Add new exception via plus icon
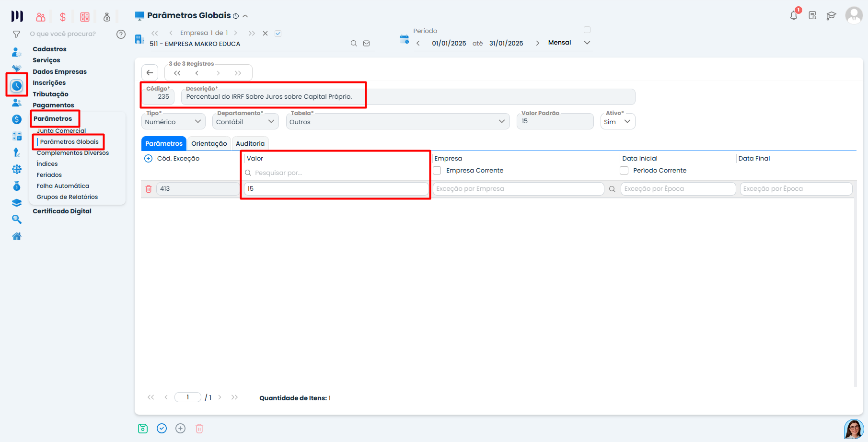This screenshot has width=868, height=442. 148,158
